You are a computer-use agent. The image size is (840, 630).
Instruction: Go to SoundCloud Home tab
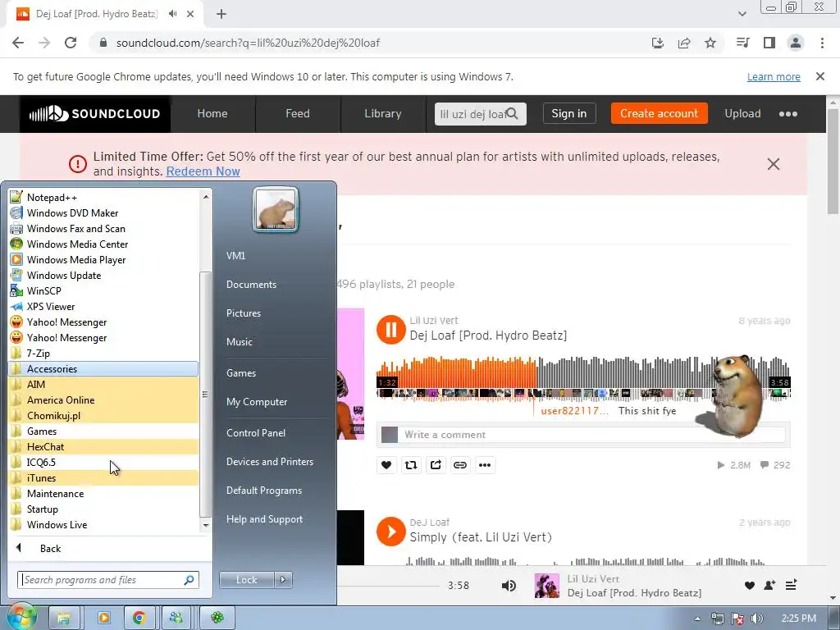(x=212, y=113)
